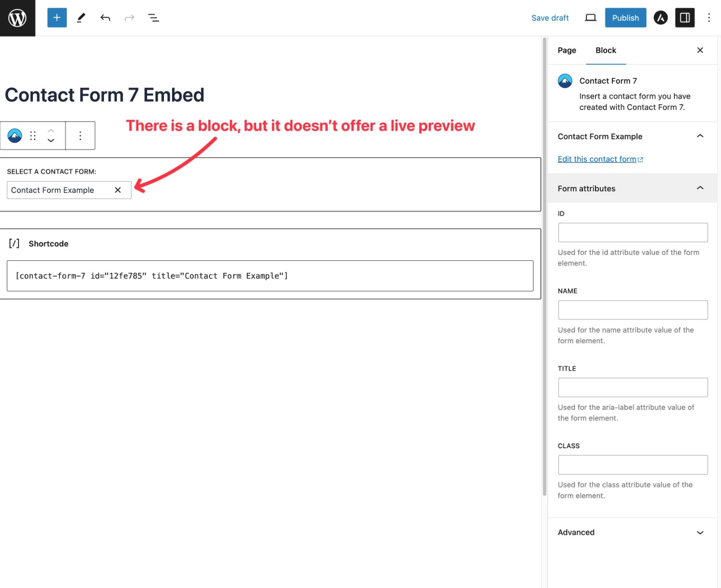Collapse the Contact Form Example section
The image size is (721, 588).
[632, 136]
